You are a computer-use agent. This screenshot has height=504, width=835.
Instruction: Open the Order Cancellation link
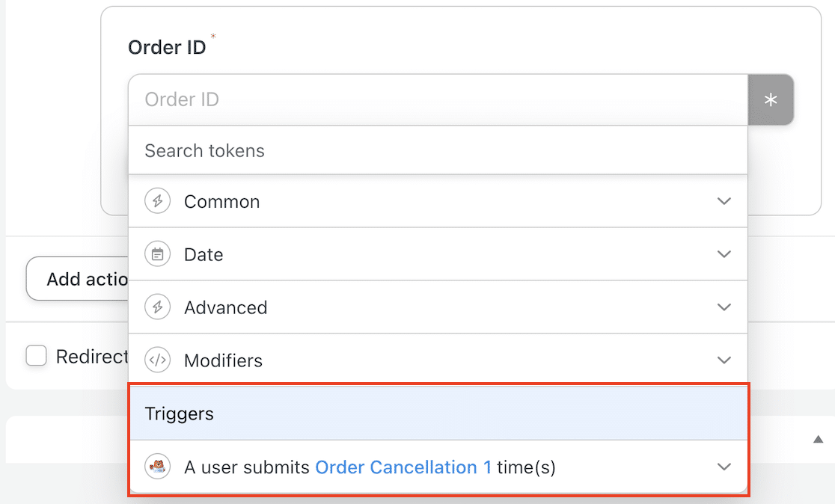[396, 467]
